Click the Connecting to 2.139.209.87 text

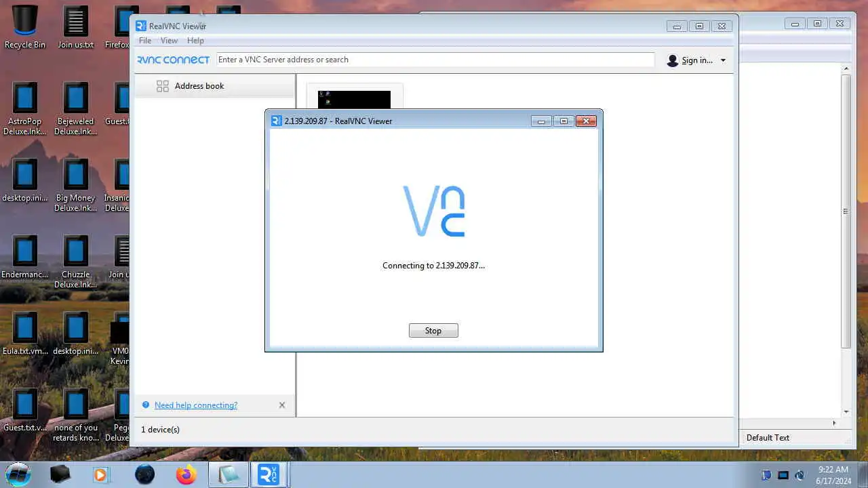click(433, 266)
